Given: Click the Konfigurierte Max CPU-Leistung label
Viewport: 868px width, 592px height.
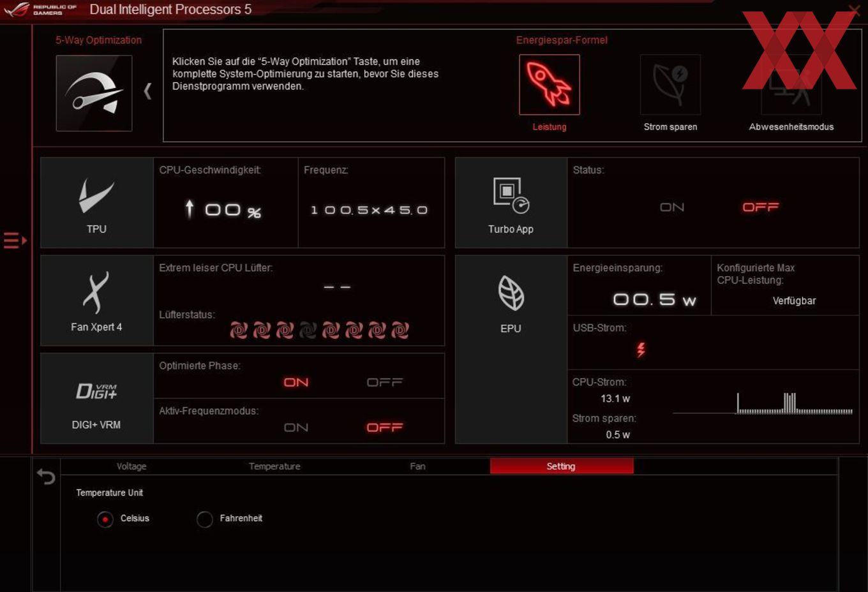Looking at the screenshot, I should (756, 274).
